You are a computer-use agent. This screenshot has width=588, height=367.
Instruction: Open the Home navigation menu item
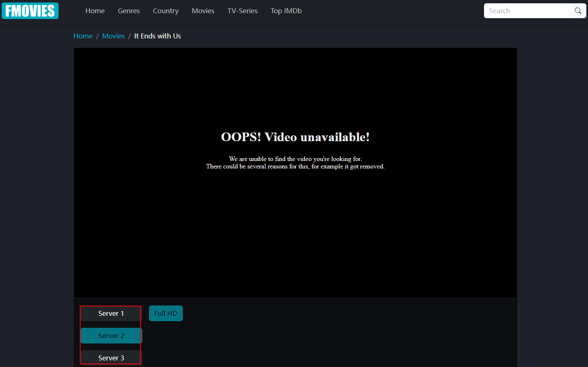(x=95, y=11)
